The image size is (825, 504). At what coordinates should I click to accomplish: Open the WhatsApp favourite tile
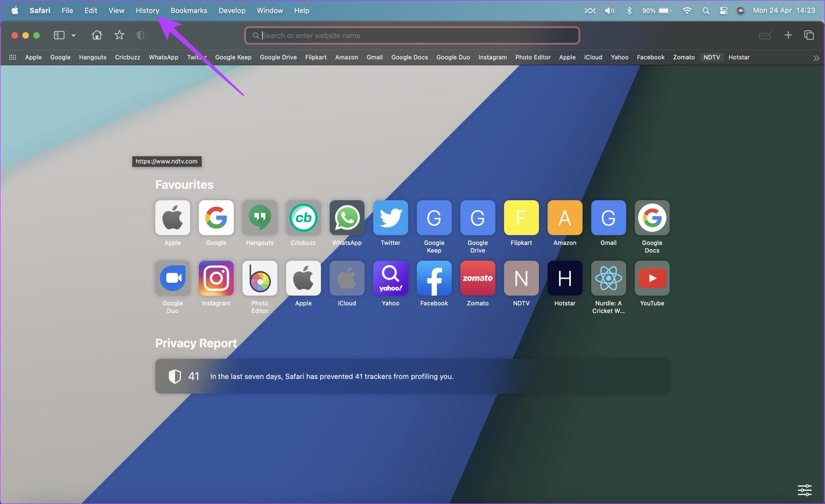pyautogui.click(x=347, y=218)
